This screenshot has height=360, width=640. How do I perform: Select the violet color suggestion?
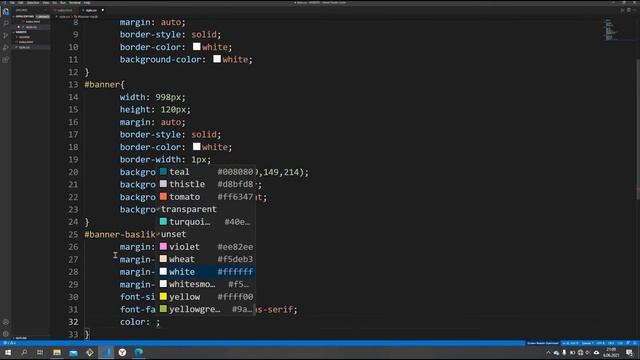coord(207,247)
